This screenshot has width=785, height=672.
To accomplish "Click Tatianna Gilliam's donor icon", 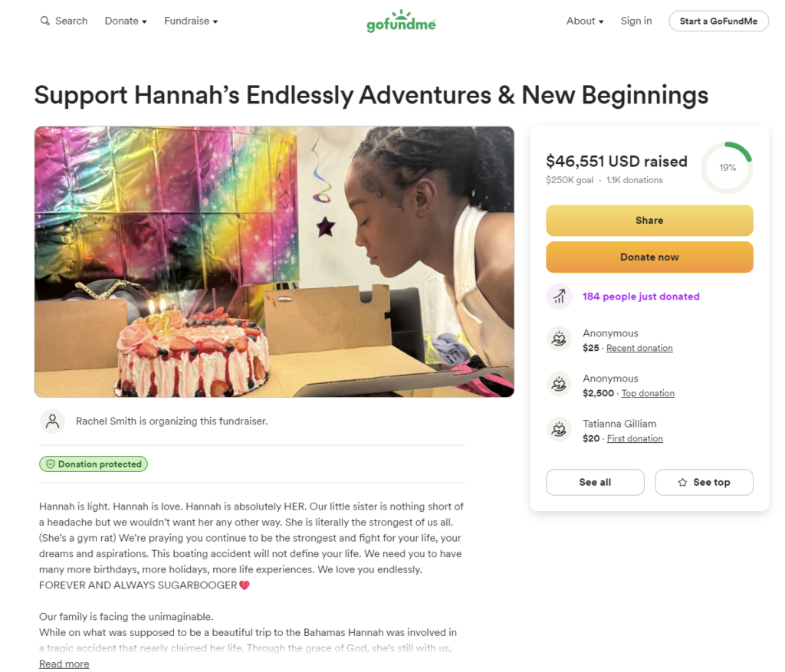I will [x=559, y=430].
